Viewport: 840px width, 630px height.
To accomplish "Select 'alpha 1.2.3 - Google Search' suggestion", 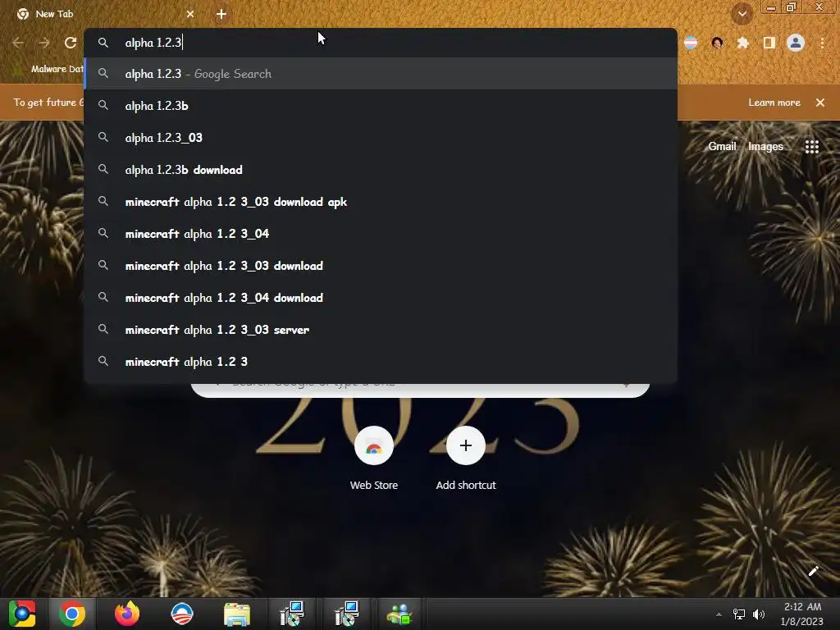I will pos(381,74).
